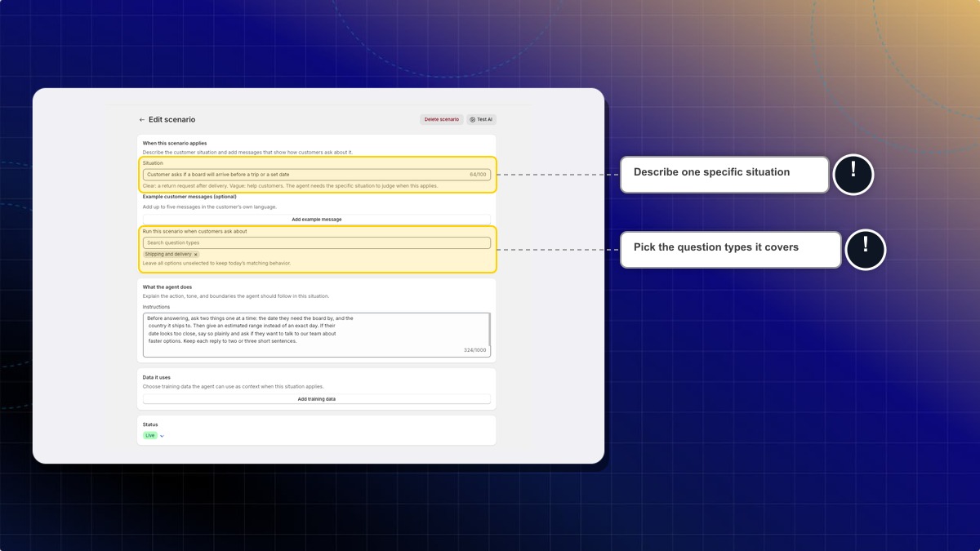Click the 'Explain the action, tone' description
The height and width of the screenshot is (551, 980).
click(236, 296)
